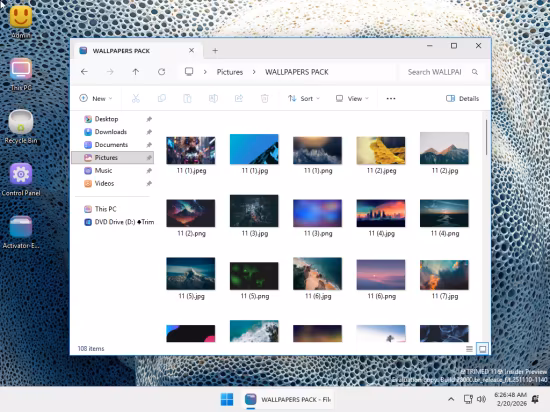Select the 11 (1).jpg blue thumbnail

pos(254,149)
